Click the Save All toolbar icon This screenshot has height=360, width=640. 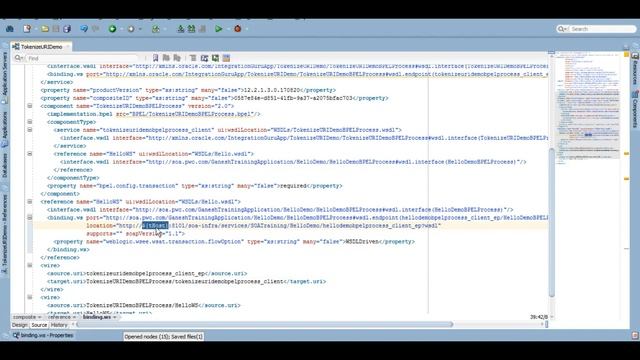point(67,29)
